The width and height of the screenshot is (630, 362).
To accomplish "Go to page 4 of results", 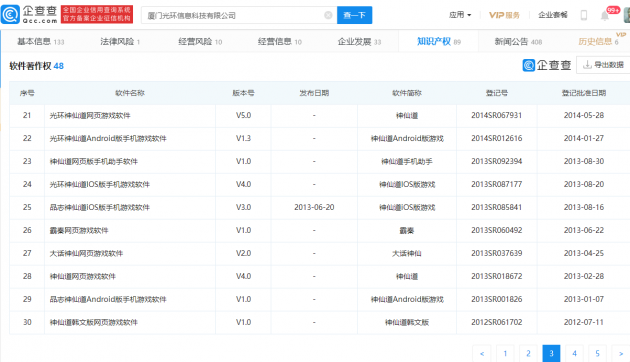I will 575,354.
